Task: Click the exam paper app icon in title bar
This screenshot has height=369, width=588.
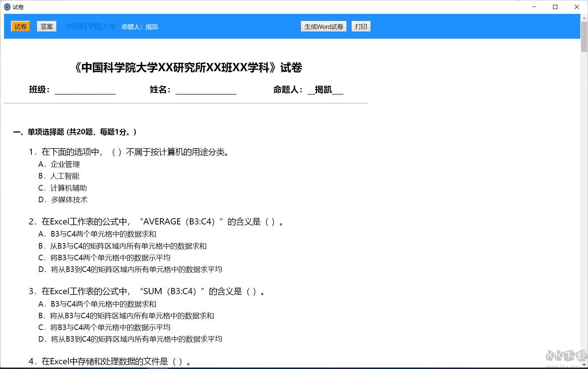Action: pos(8,7)
